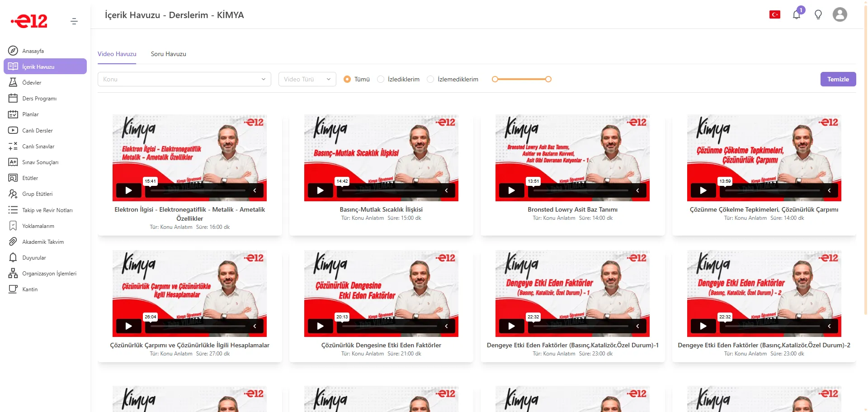This screenshot has width=868, height=412.
Task: Select the Video Havuzu tab
Action: pos(117,54)
